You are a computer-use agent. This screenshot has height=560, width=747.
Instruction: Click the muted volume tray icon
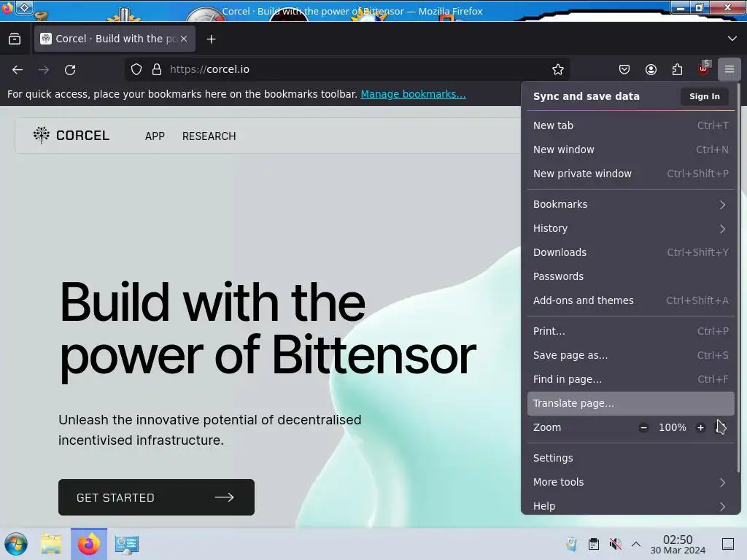click(615, 544)
